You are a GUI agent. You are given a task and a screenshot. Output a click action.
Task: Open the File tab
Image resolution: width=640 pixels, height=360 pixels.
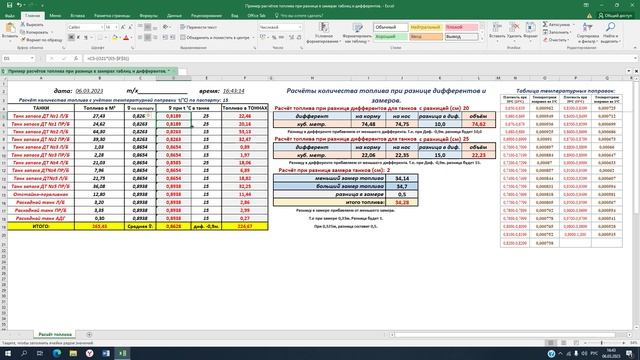(x=10, y=16)
